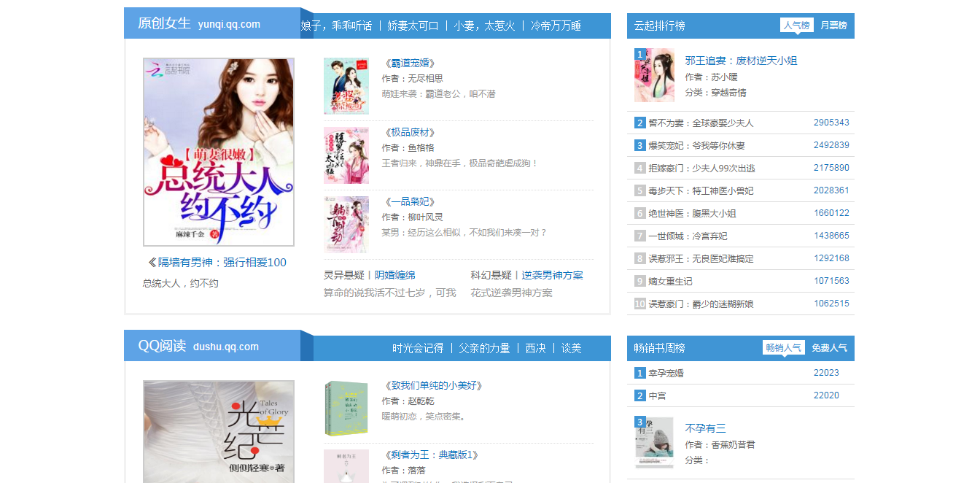This screenshot has height=483, width=980.
Task: Open the 阴婚缠绵 link
Action: 395,275
